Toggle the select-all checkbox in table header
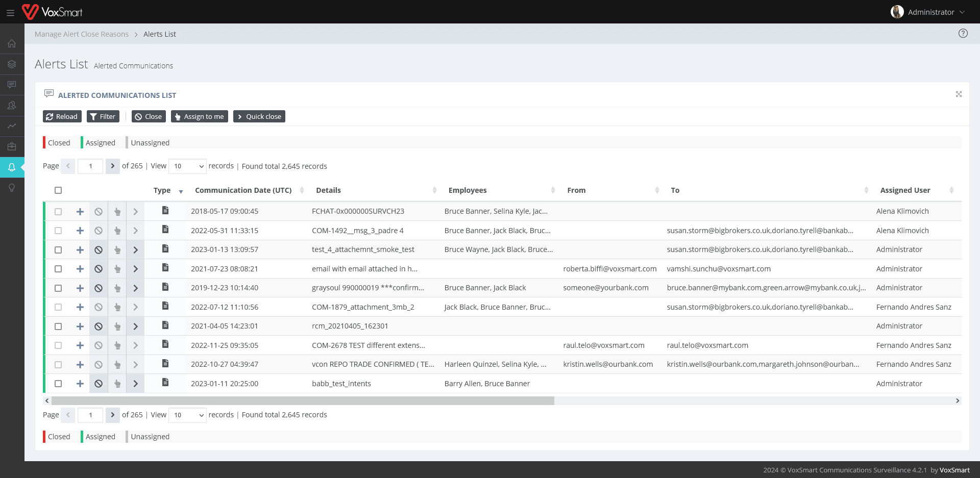Image resolution: width=980 pixels, height=478 pixels. (58, 190)
